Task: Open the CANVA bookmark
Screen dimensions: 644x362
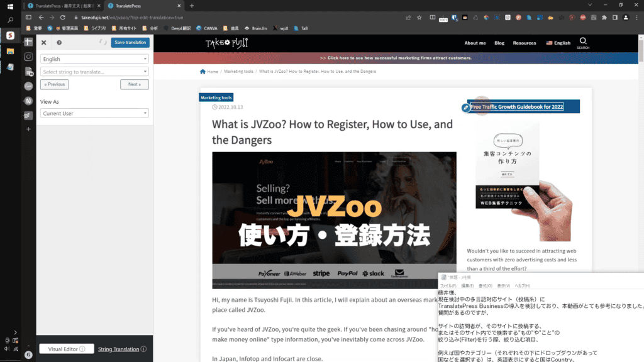Action: pos(206,28)
